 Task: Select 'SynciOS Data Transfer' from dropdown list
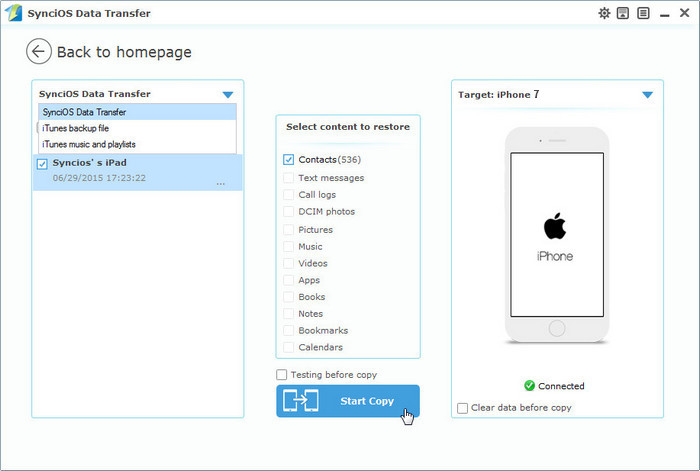click(137, 112)
